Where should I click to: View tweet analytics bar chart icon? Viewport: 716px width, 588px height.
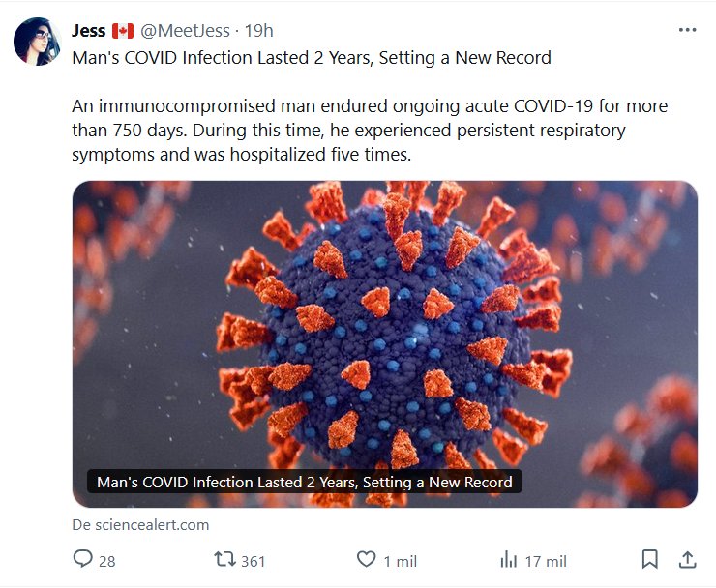(x=509, y=559)
